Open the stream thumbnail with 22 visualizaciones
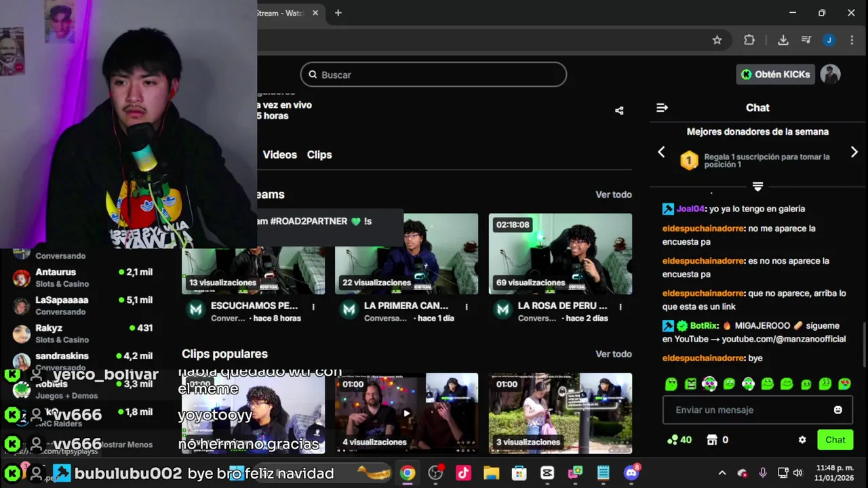The width and height of the screenshot is (868, 488). click(406, 254)
